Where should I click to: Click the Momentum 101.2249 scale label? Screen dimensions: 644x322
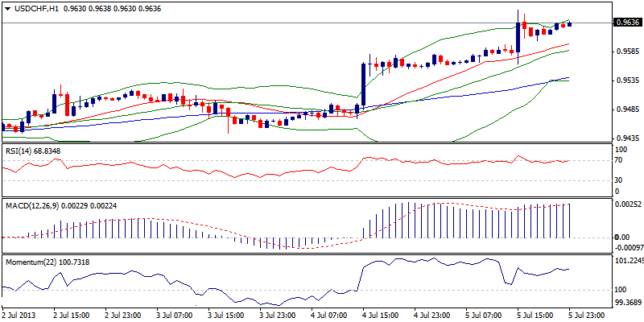[628, 261]
